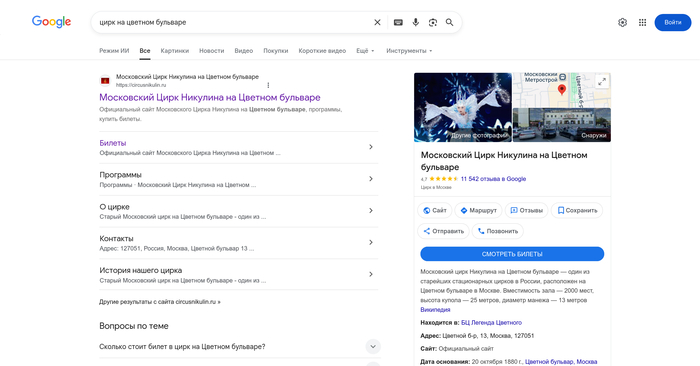Click the Google logo
This screenshot has height=366, width=700.
(51, 21)
